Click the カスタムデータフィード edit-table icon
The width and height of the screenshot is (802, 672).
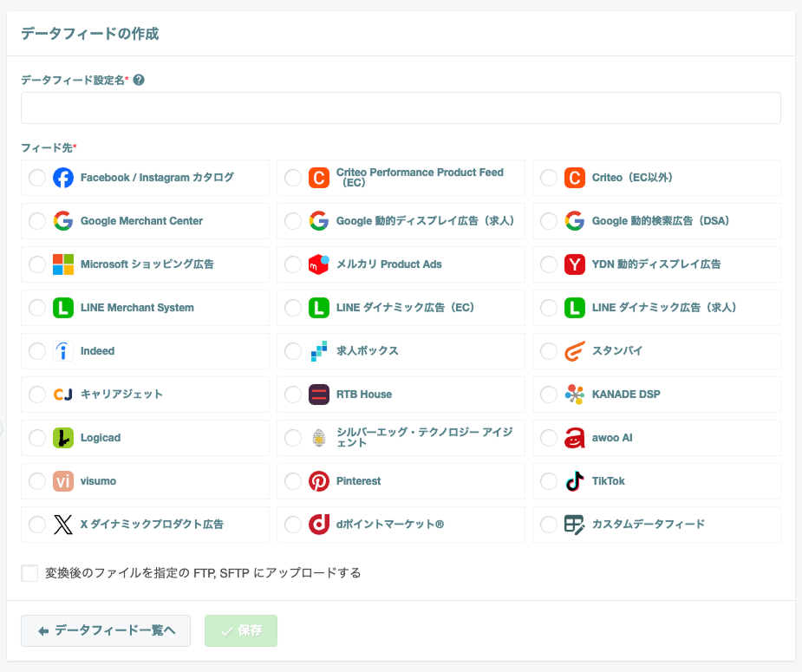click(x=574, y=525)
